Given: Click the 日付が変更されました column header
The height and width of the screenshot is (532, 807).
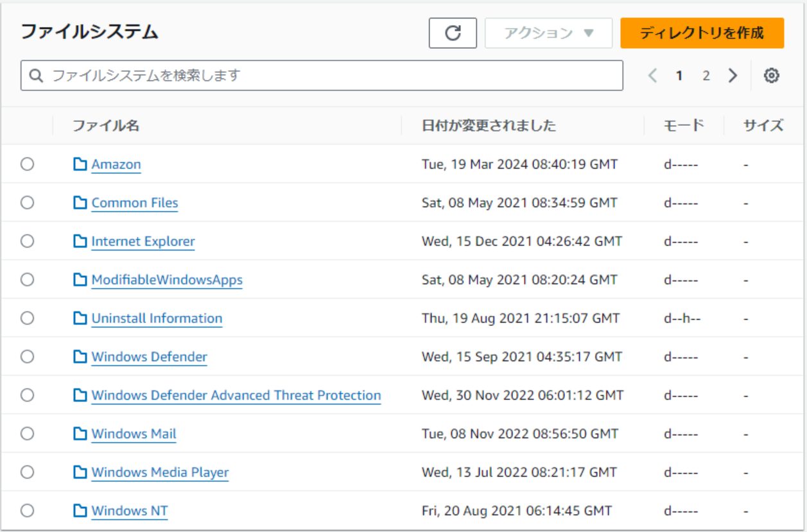Looking at the screenshot, I should click(489, 125).
